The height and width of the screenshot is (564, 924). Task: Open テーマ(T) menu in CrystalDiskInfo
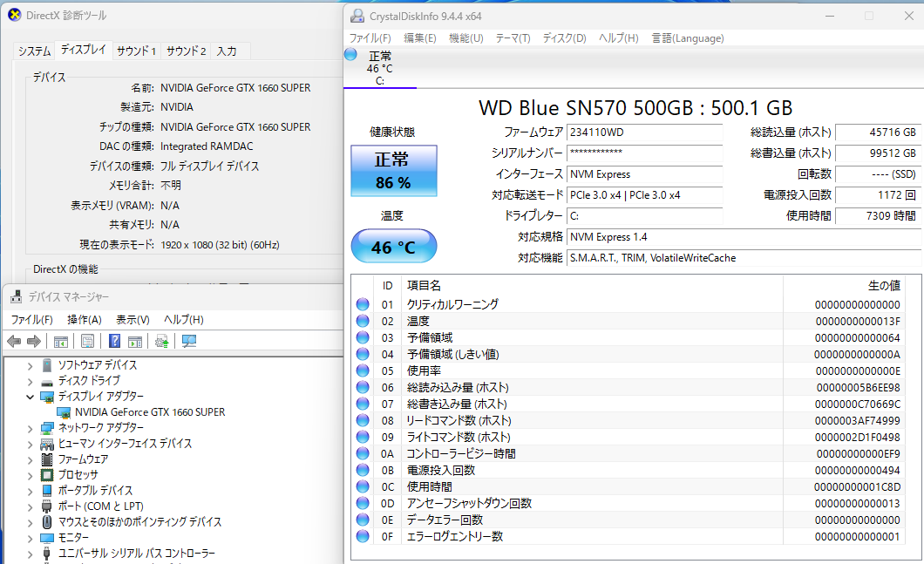[x=513, y=38]
